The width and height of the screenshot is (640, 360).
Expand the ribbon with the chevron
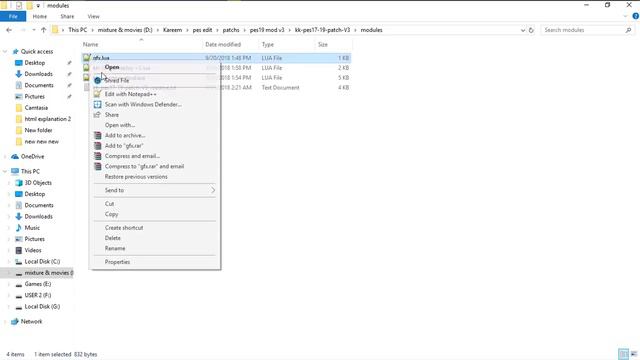pos(625,16)
